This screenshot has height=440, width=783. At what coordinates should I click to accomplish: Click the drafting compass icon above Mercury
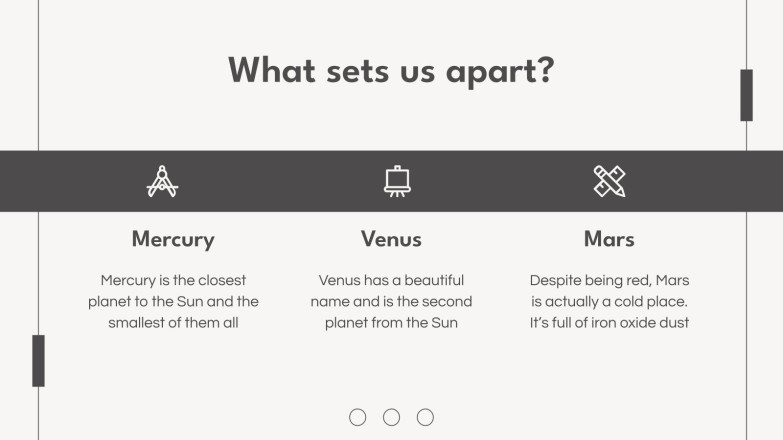point(162,181)
